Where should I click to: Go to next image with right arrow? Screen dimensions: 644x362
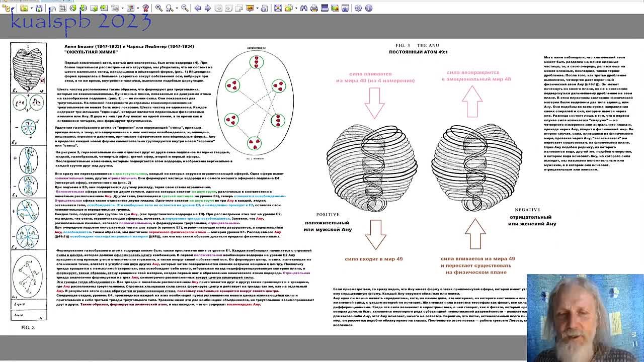click(207, 8)
